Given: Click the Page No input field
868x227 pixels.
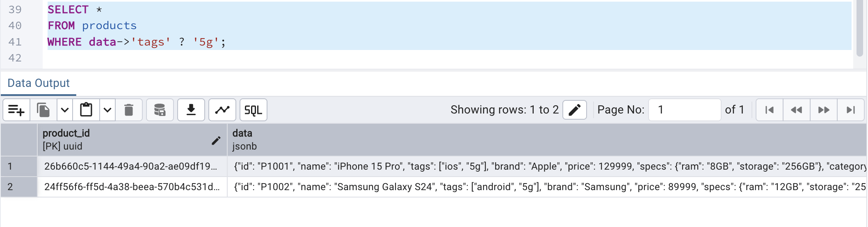Looking at the screenshot, I should (x=684, y=110).
